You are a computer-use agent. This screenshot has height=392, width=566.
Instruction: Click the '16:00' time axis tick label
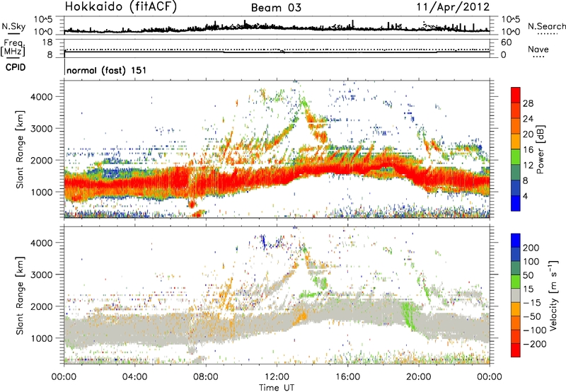(347, 377)
